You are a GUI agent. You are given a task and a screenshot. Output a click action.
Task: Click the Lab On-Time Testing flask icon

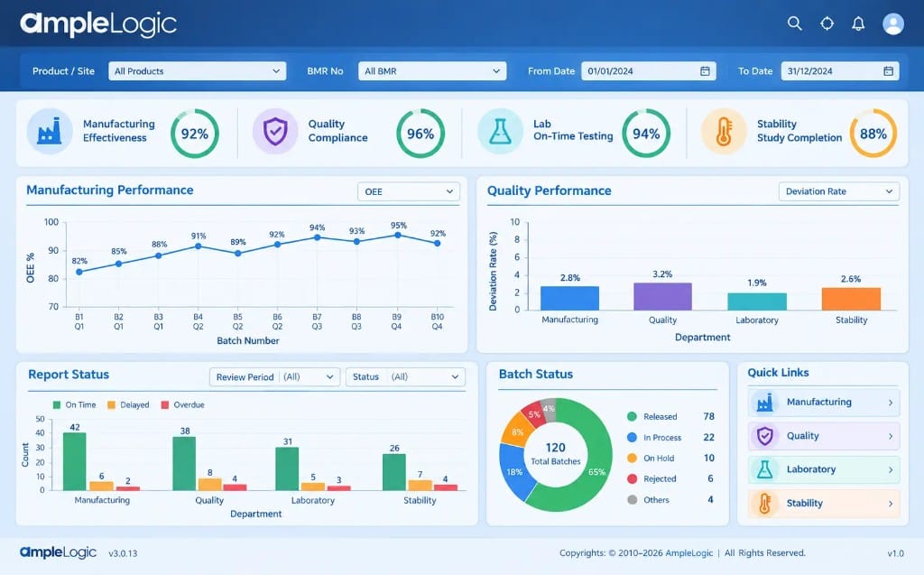[x=500, y=131]
